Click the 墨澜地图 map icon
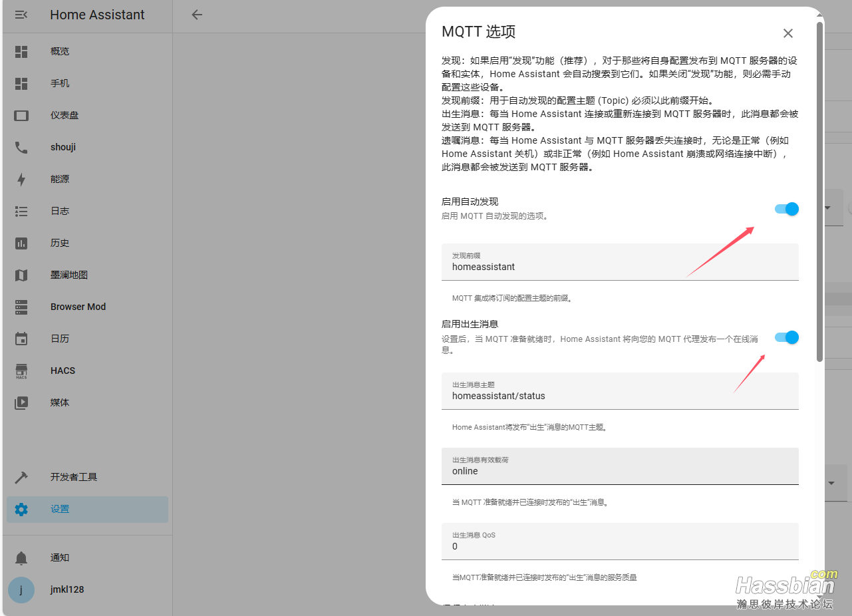The width and height of the screenshot is (852, 616). coord(21,275)
